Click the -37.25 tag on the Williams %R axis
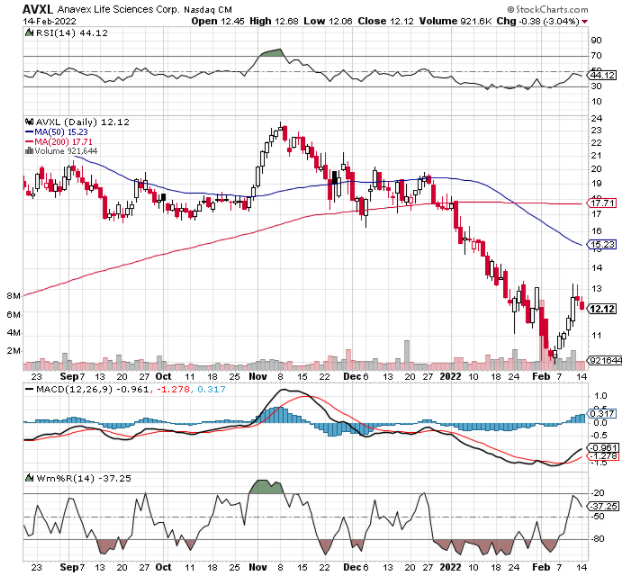The image size is (629, 576). click(x=604, y=506)
